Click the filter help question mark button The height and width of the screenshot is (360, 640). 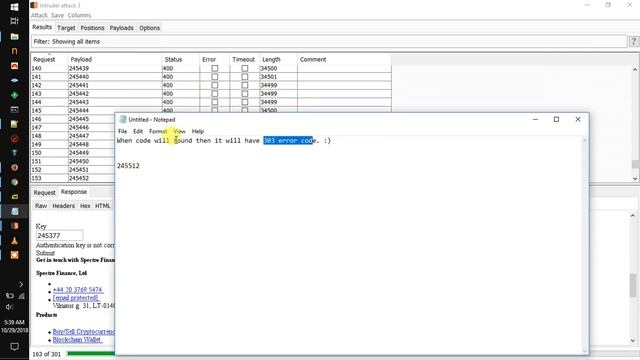(x=634, y=41)
